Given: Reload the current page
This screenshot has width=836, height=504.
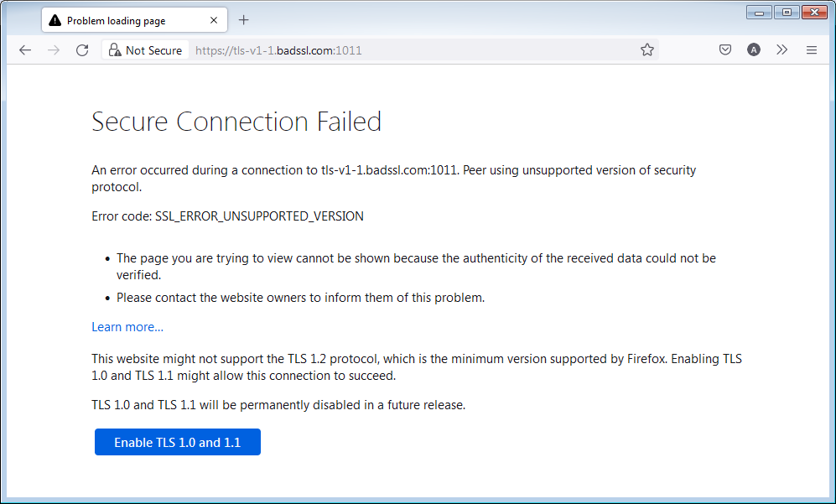Looking at the screenshot, I should coord(82,50).
